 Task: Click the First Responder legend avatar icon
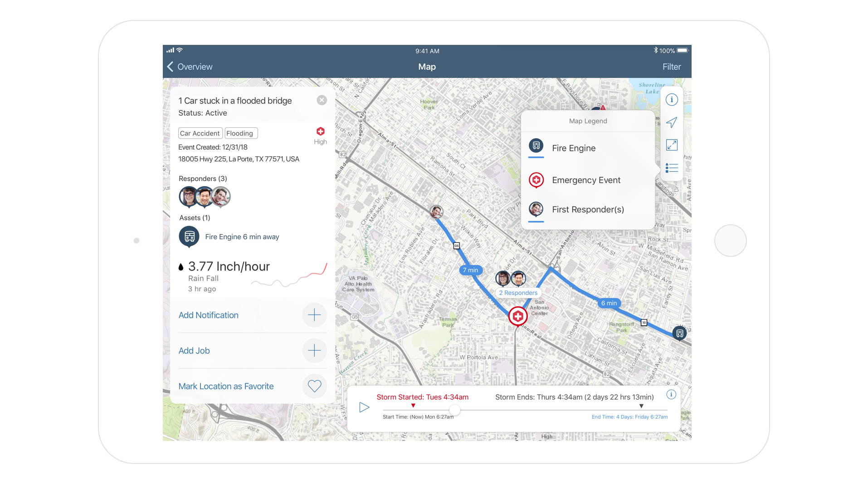536,209
